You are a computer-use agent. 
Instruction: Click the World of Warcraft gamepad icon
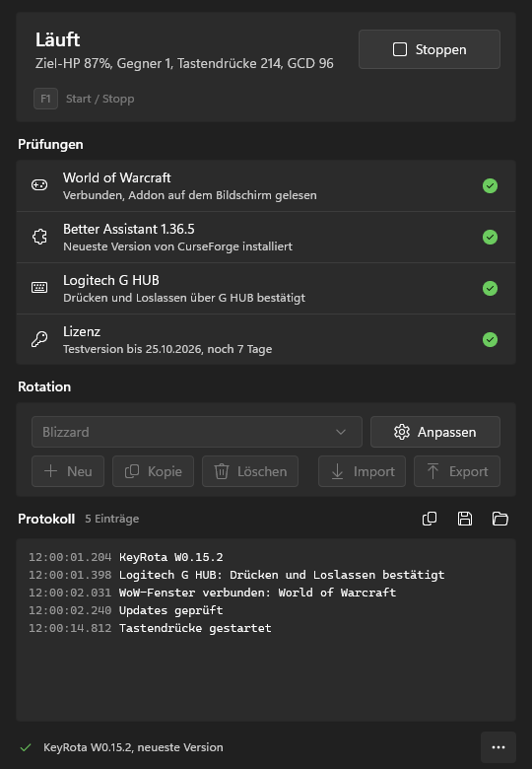click(x=39, y=185)
